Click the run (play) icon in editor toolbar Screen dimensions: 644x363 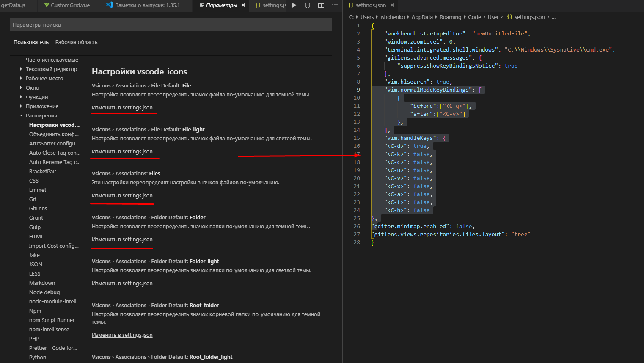click(x=294, y=5)
